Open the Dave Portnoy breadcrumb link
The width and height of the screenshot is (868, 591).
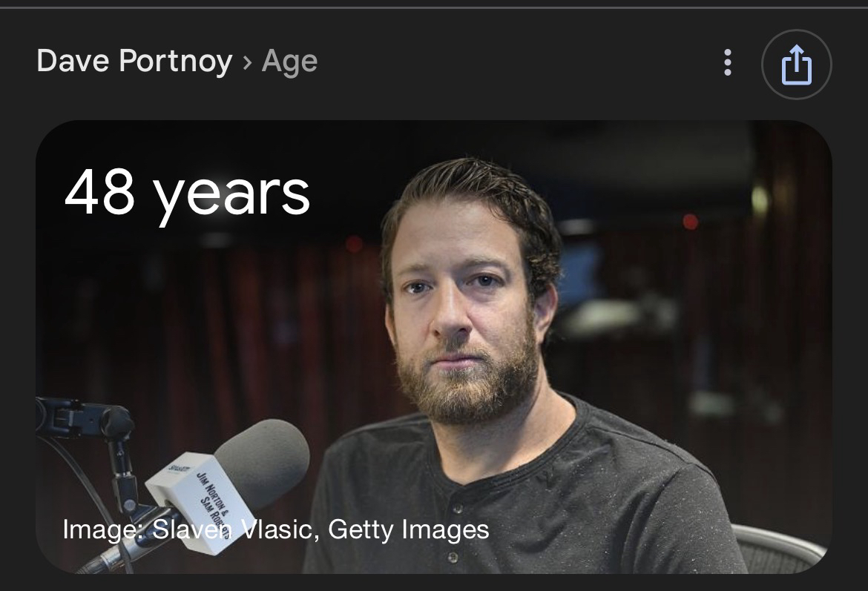coord(134,61)
